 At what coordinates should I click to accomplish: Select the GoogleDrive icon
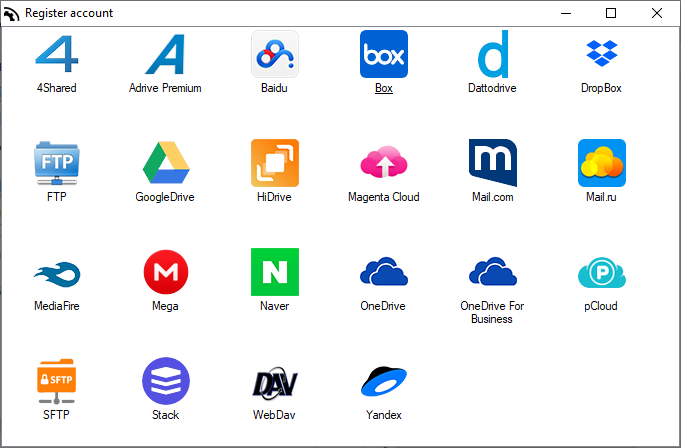(165, 163)
